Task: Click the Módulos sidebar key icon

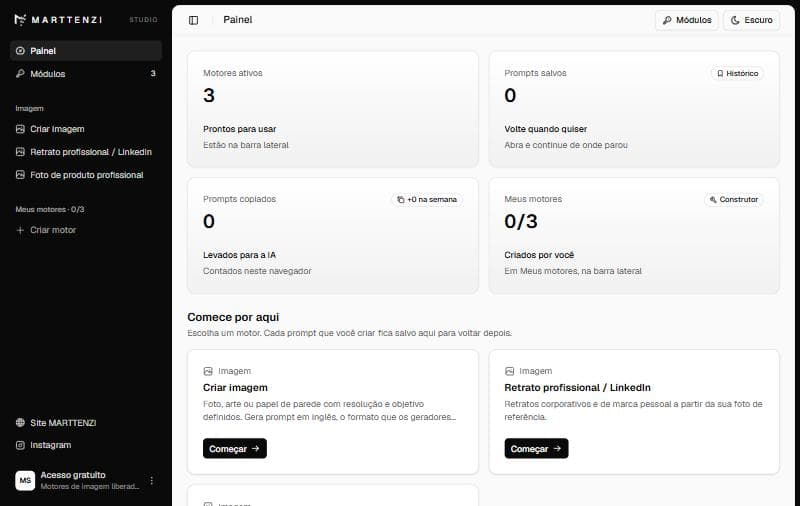Action: pyautogui.click(x=20, y=74)
